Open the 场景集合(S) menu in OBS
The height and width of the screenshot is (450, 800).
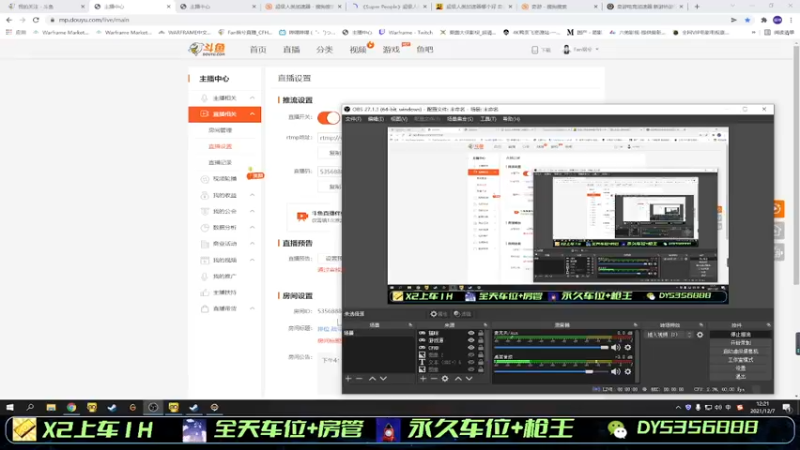click(x=460, y=119)
